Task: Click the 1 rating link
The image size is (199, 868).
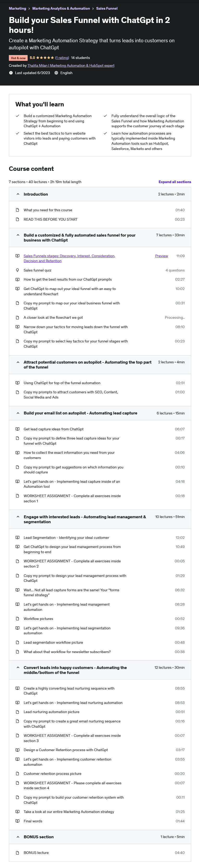Action: point(62,58)
